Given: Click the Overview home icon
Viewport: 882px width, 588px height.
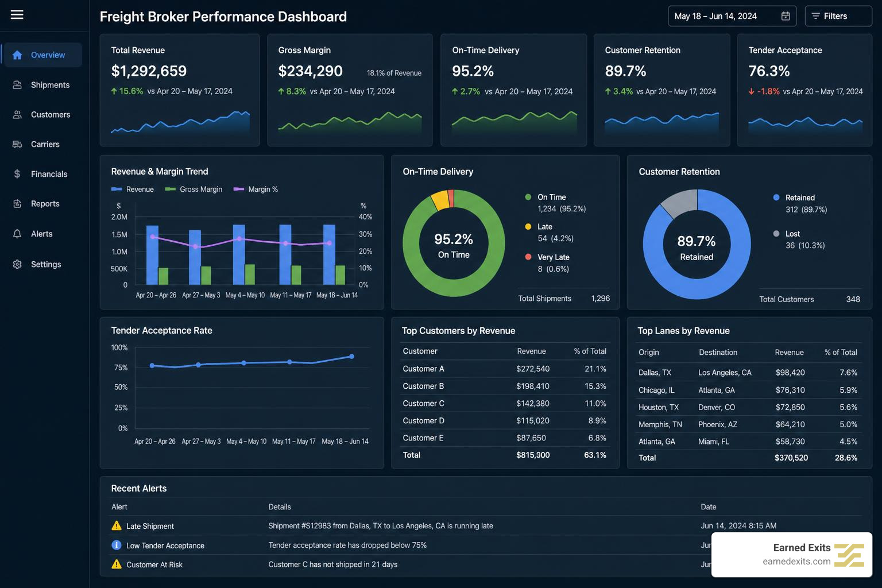Looking at the screenshot, I should coord(17,55).
